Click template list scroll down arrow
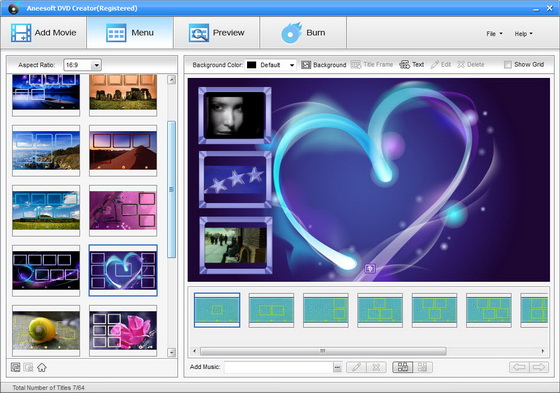 pyautogui.click(x=171, y=352)
